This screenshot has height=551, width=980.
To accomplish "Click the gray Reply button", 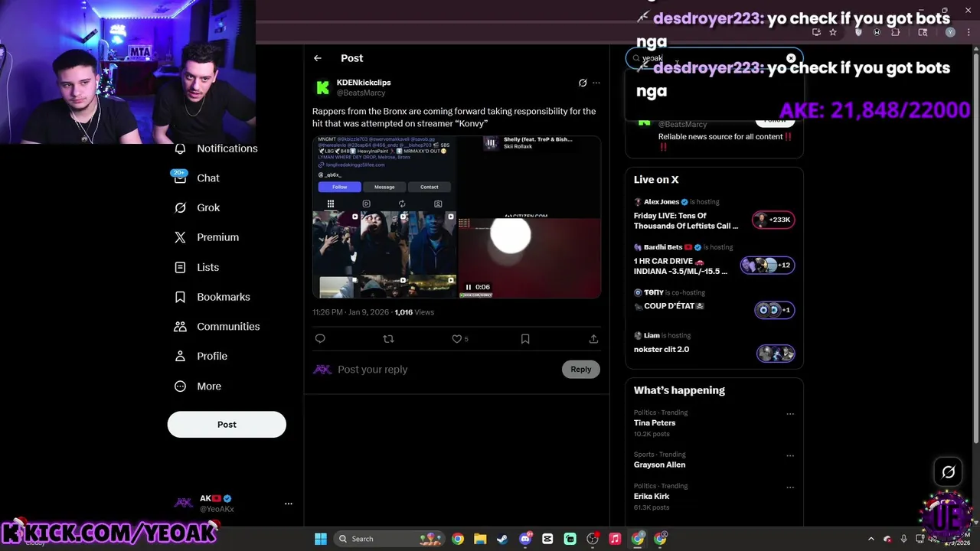I will [580, 370].
